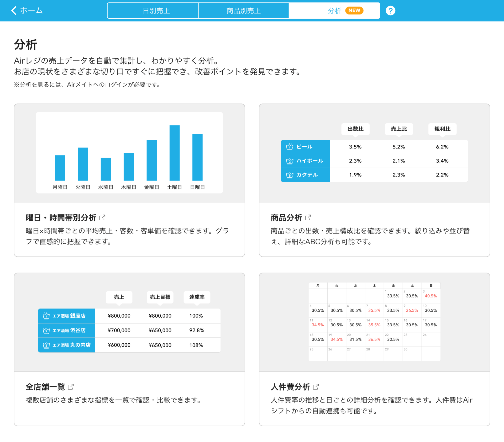Click the NEW badge on 分析 tab
Image resolution: width=504 pixels, height=442 pixels.
(x=354, y=10)
